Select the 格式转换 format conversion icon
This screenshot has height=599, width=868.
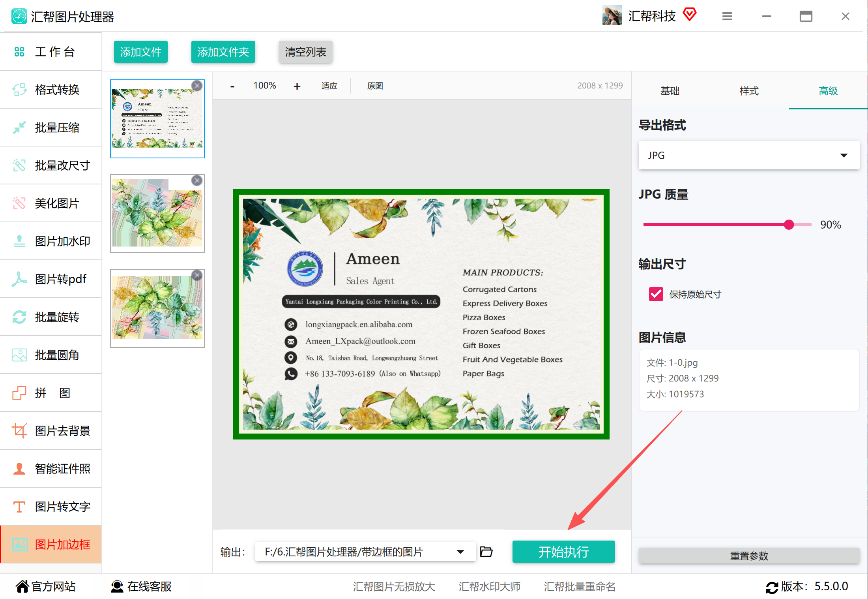(x=19, y=90)
